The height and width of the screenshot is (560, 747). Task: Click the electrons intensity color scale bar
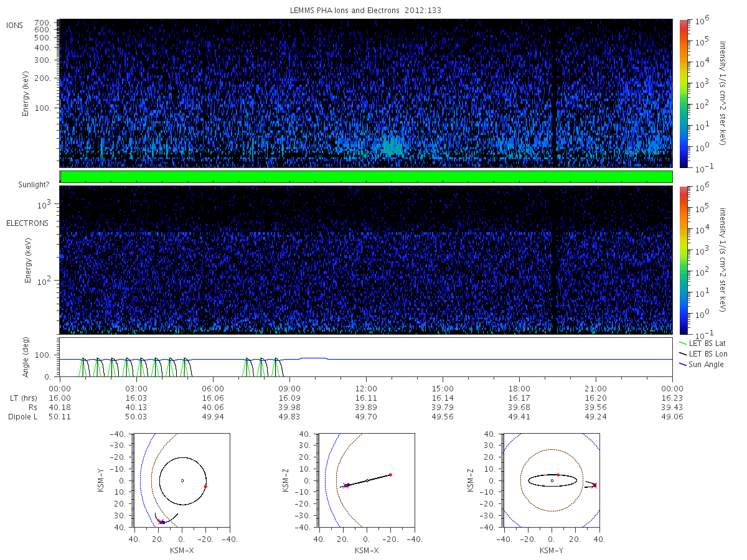click(683, 259)
